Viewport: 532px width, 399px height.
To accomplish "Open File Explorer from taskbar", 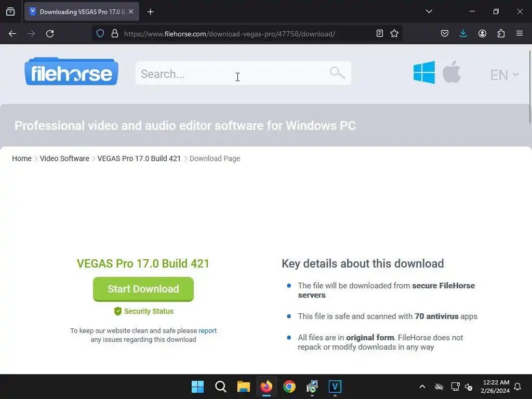I will [243, 387].
